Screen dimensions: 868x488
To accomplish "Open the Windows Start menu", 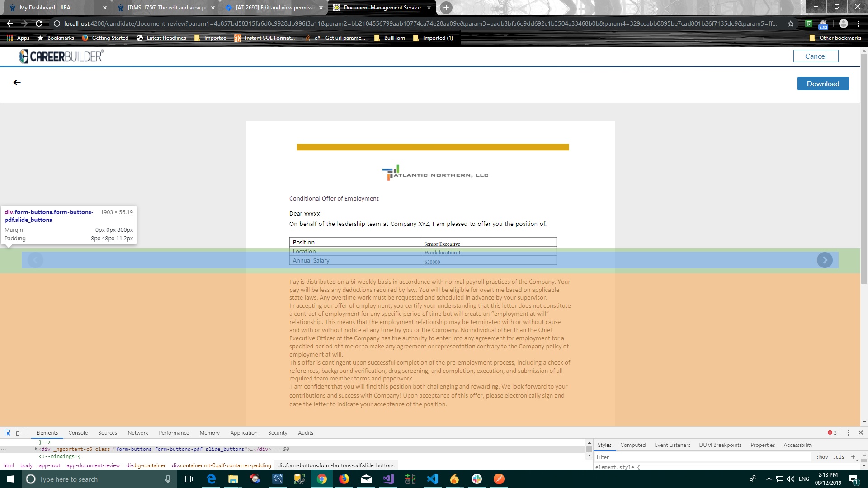I will pos(11,479).
